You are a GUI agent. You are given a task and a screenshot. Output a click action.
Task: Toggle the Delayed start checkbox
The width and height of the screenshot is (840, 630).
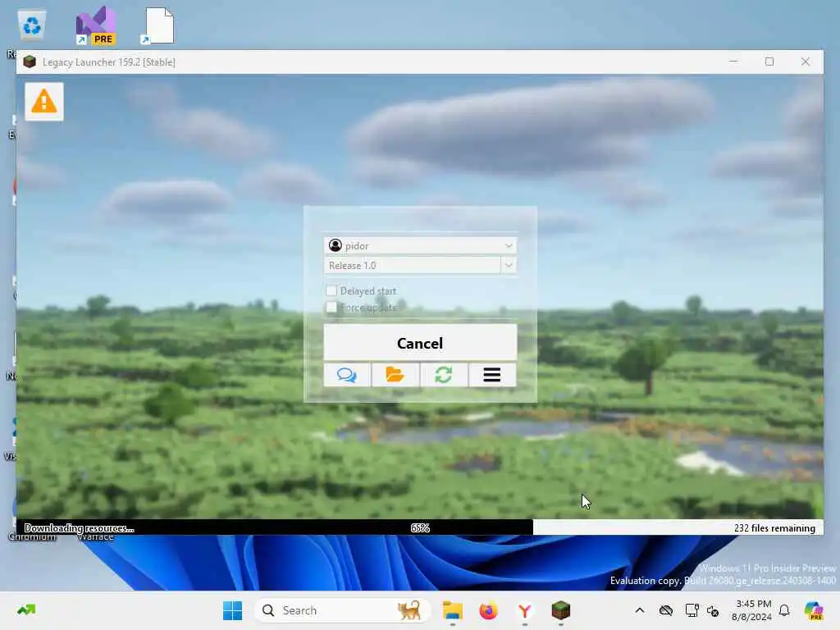(x=331, y=290)
